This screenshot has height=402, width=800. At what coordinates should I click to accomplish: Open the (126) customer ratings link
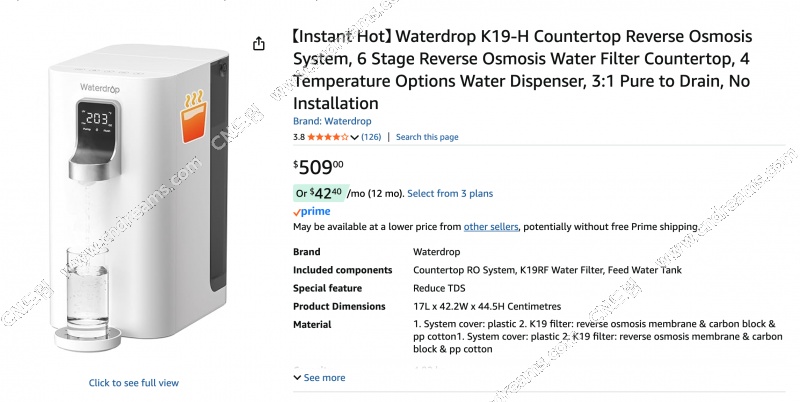click(x=371, y=137)
